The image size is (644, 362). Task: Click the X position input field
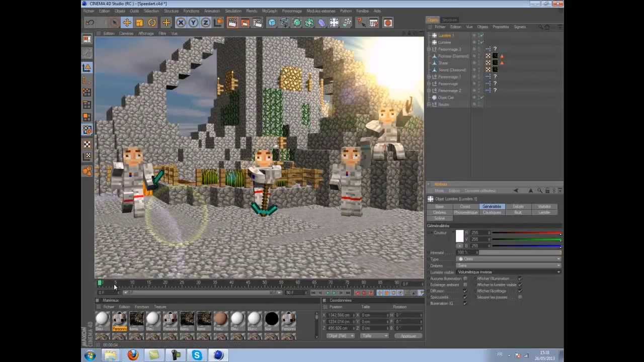pos(341,315)
